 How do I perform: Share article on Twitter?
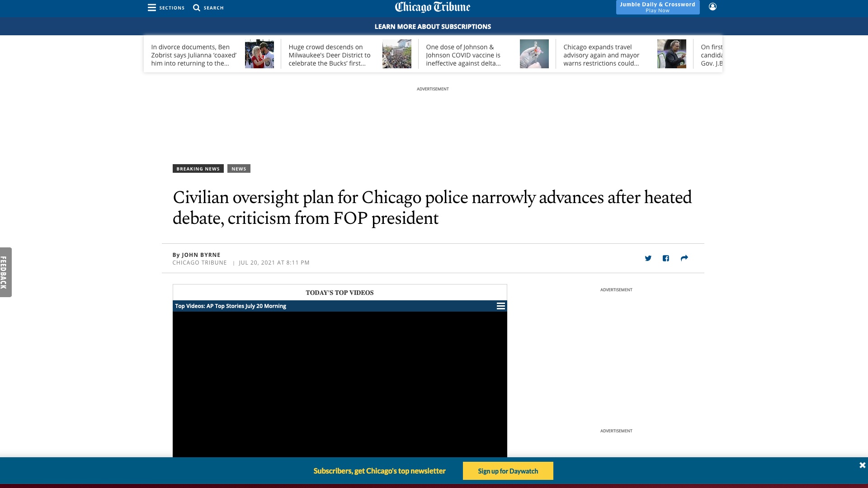coord(648,258)
